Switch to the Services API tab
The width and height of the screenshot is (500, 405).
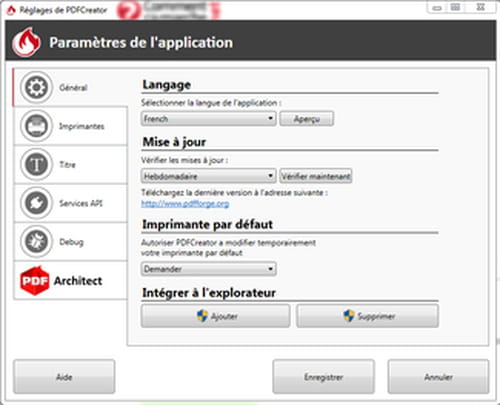tap(71, 203)
